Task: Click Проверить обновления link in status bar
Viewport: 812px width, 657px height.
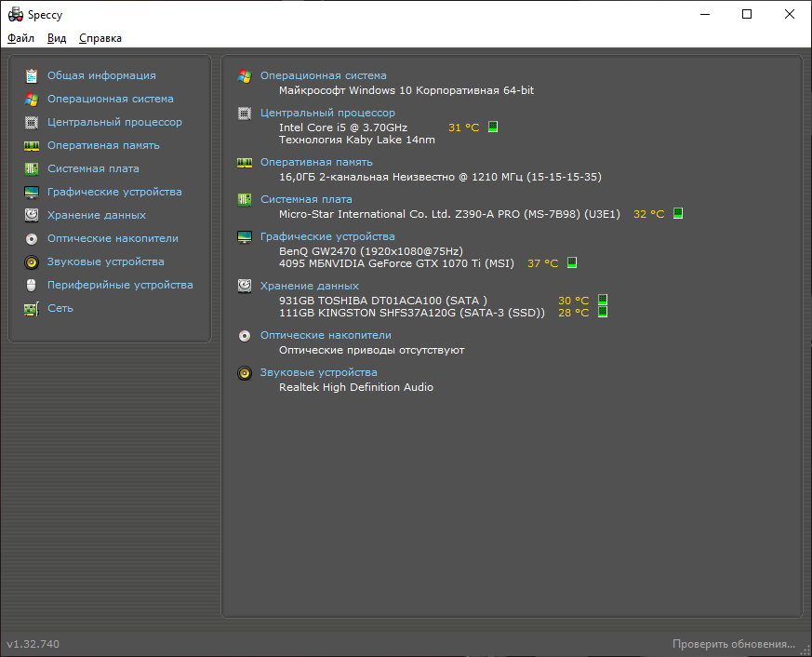Action: (x=733, y=644)
